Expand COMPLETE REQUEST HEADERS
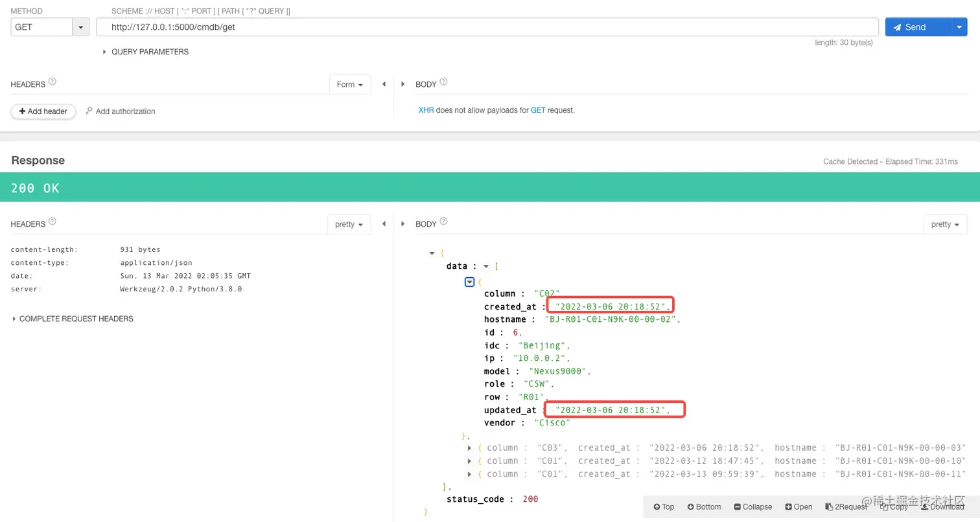The height and width of the screenshot is (522, 980). click(73, 319)
